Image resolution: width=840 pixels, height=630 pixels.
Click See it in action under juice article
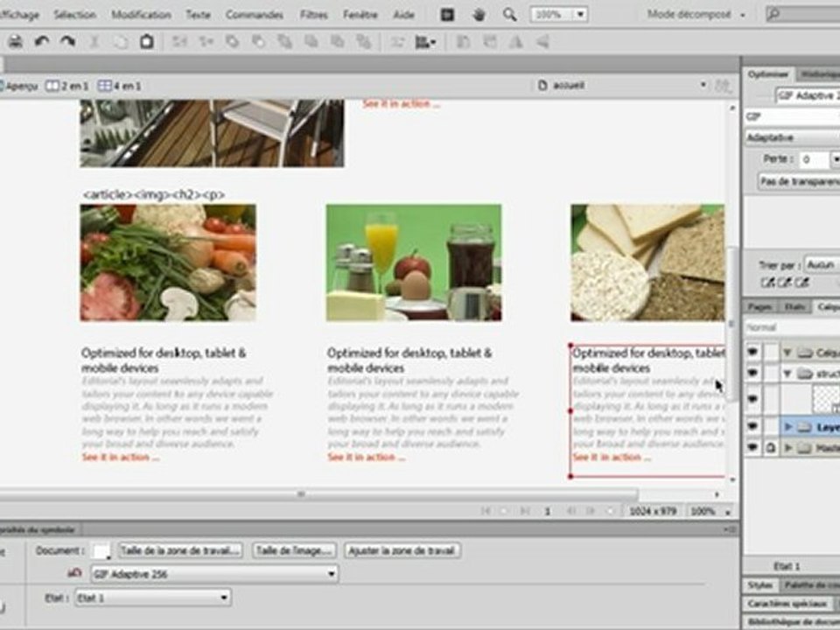[x=367, y=457]
